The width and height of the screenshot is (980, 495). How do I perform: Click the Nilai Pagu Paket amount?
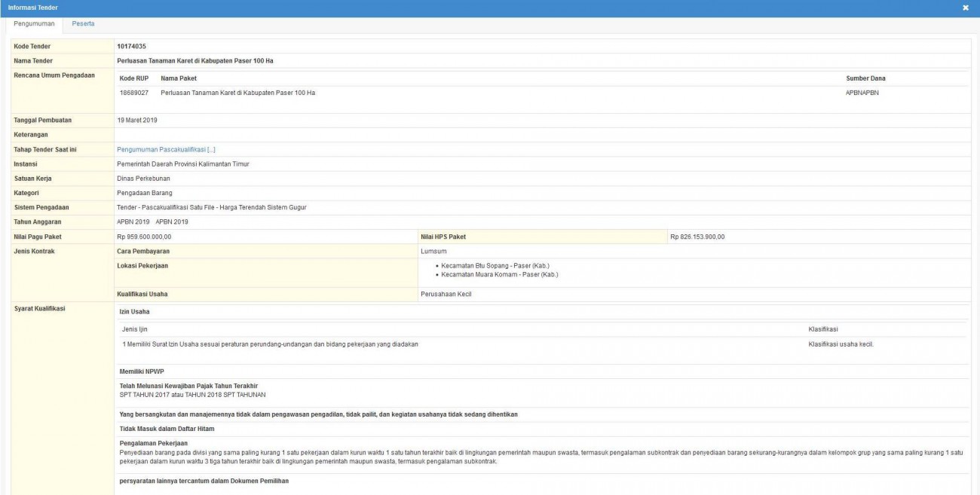coord(149,237)
